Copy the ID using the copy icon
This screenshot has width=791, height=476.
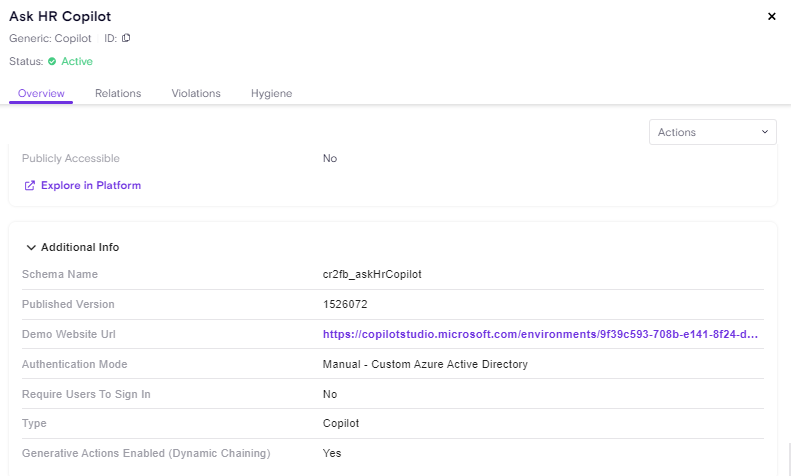[x=126, y=38]
